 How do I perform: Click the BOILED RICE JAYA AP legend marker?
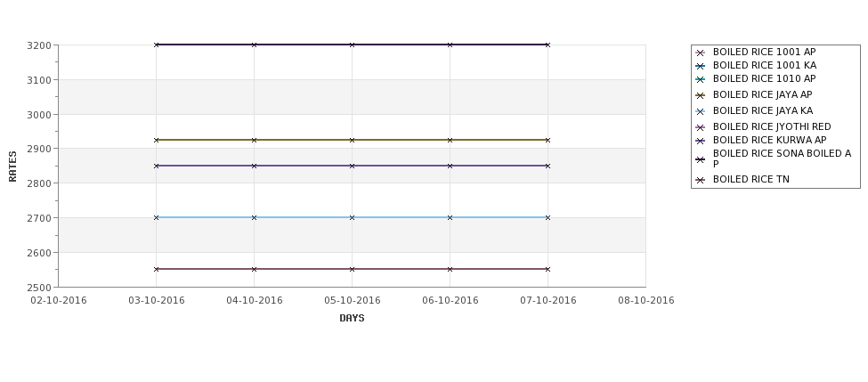[x=701, y=96]
